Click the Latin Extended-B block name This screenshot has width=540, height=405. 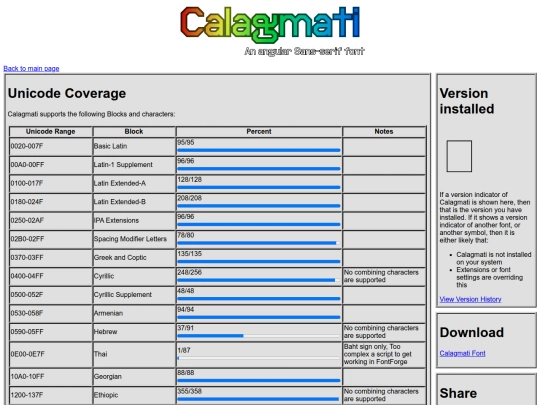tap(120, 202)
